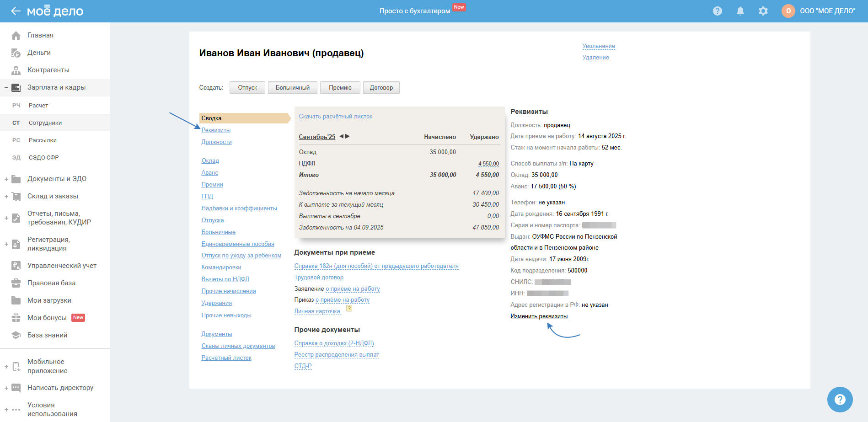Click the Главная home icon
The image size is (868, 422).
point(16,35)
